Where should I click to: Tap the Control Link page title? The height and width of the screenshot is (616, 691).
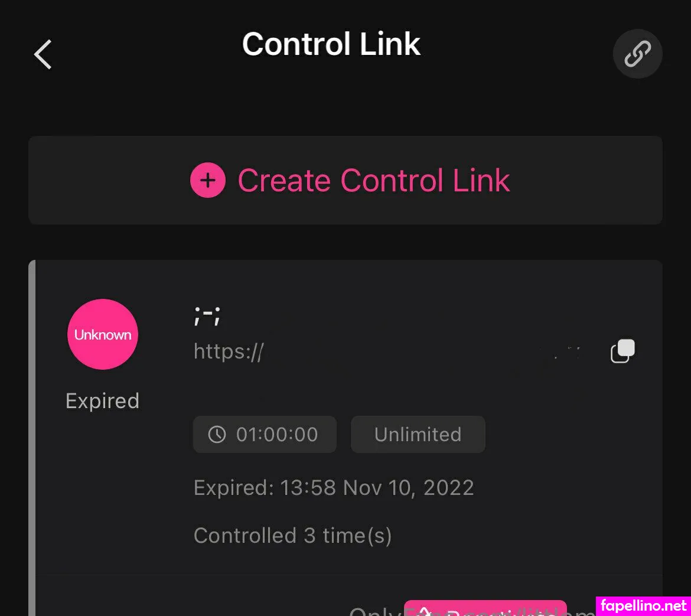[331, 44]
